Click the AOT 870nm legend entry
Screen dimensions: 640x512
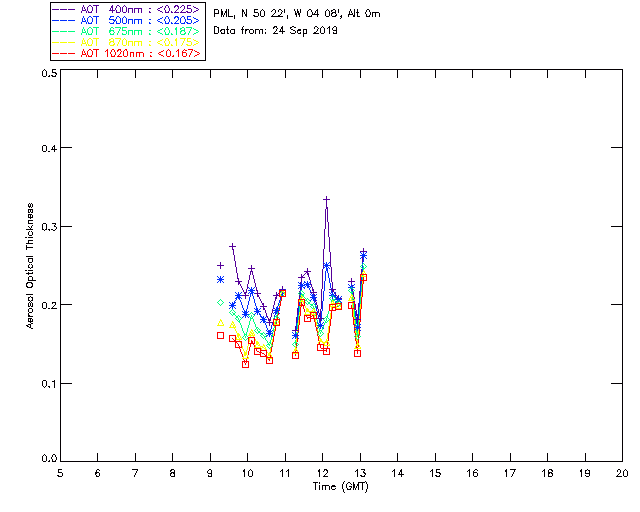point(127,42)
